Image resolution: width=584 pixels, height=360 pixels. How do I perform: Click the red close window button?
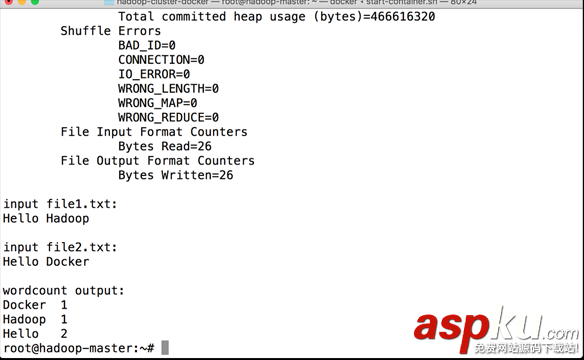pyautogui.click(x=8, y=1)
